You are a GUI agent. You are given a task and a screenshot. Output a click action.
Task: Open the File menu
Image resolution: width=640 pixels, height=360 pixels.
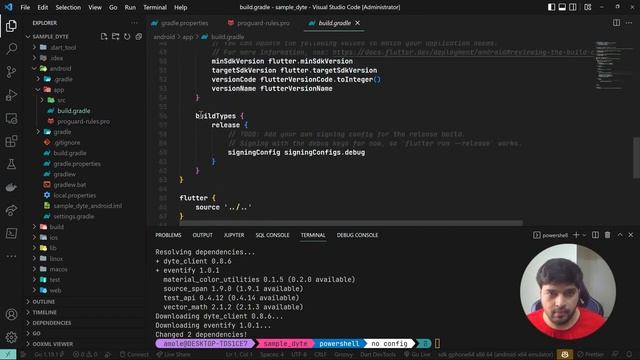25,7
